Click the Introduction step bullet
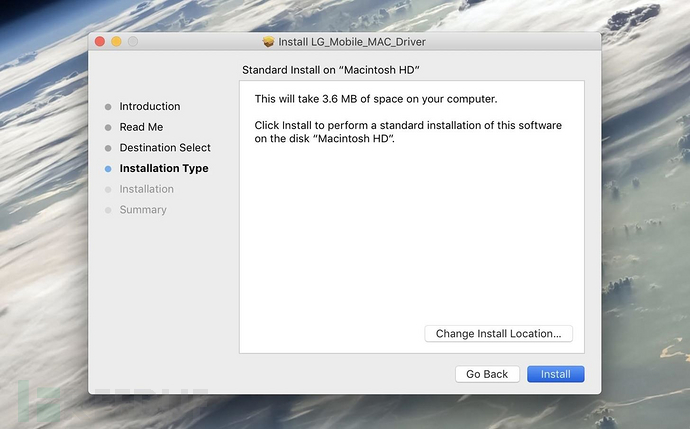690x429 pixels. click(108, 107)
